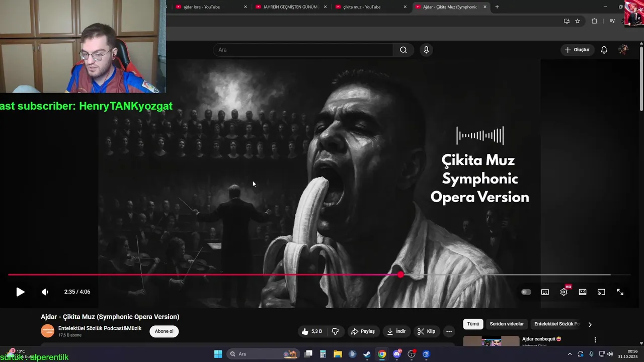Open the video title 'Ajdar - Çikita Muz (Symphonic Opera Version)'
Screen dimensions: 644x362
[110, 317]
